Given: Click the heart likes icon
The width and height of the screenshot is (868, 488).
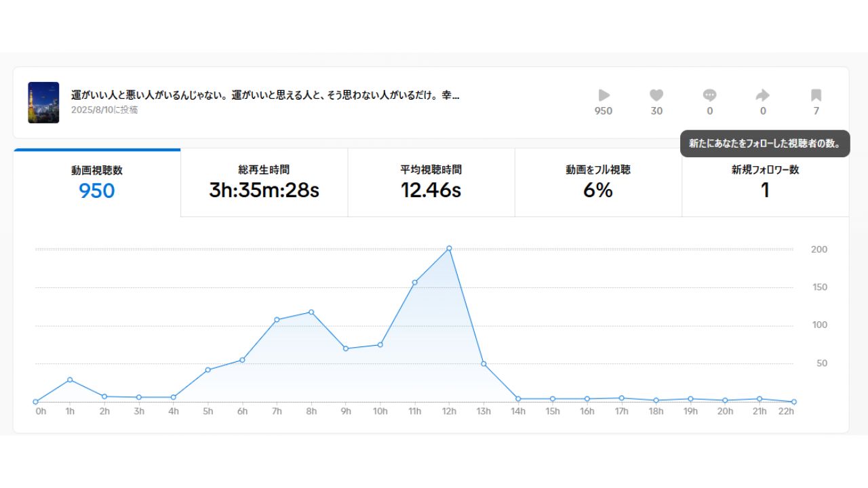Looking at the screenshot, I should click(x=656, y=96).
